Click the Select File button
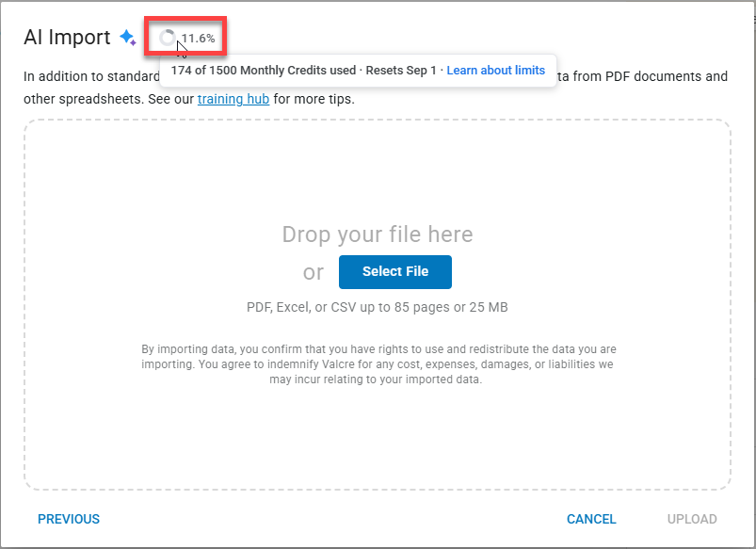Viewport: 756px width, 549px height. tap(395, 272)
